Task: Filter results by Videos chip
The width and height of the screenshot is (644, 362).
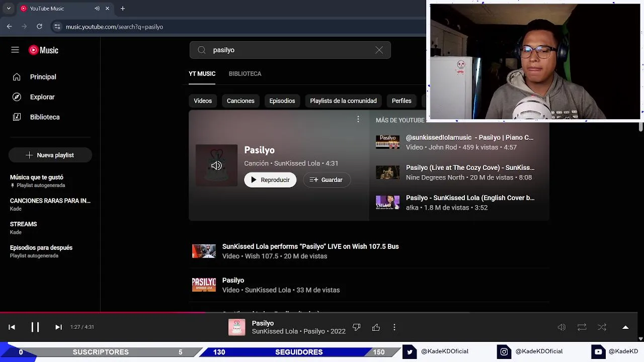Action: pyautogui.click(x=203, y=101)
